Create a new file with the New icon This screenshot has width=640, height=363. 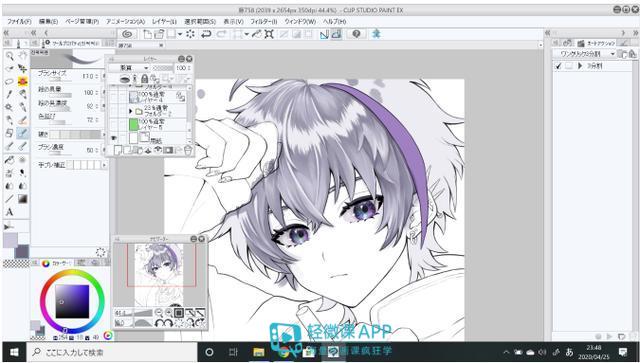coord(147,34)
